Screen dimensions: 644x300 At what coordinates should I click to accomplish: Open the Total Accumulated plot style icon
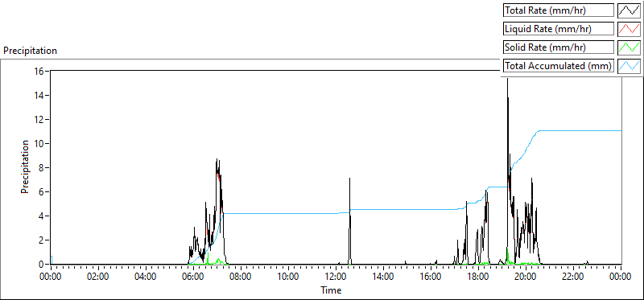pyautogui.click(x=629, y=65)
